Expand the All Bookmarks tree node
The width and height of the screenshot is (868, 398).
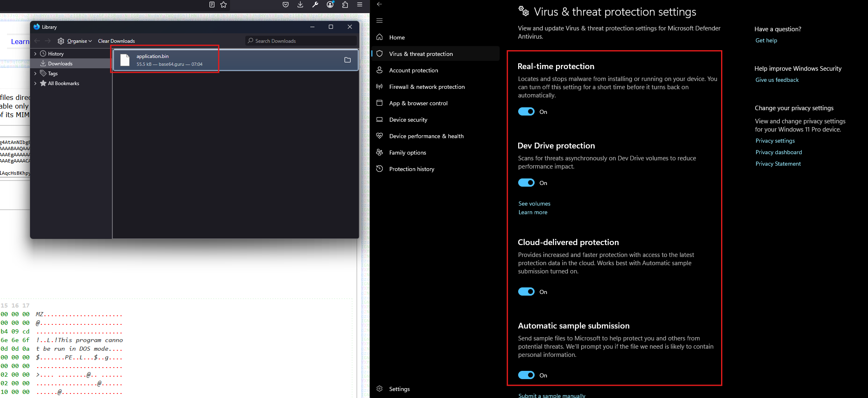click(35, 83)
